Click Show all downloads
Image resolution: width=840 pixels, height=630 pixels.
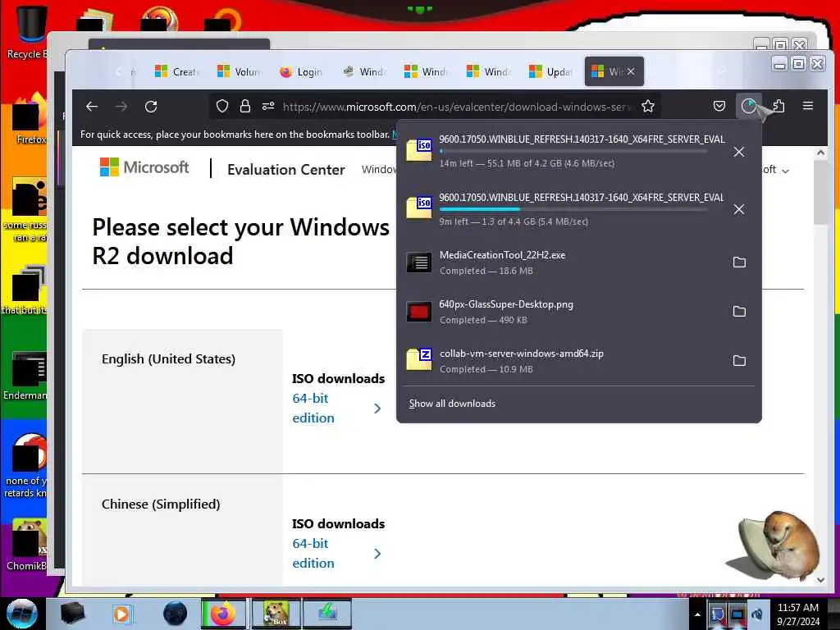point(452,404)
